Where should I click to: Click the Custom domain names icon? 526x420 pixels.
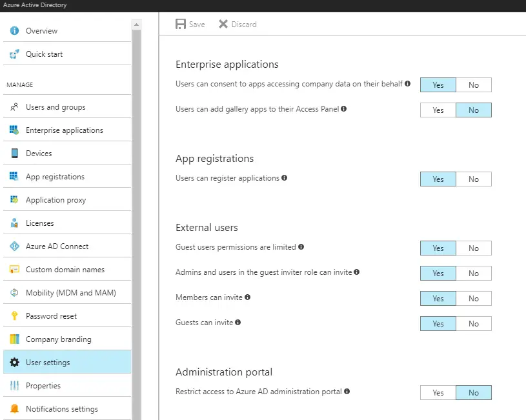point(14,270)
